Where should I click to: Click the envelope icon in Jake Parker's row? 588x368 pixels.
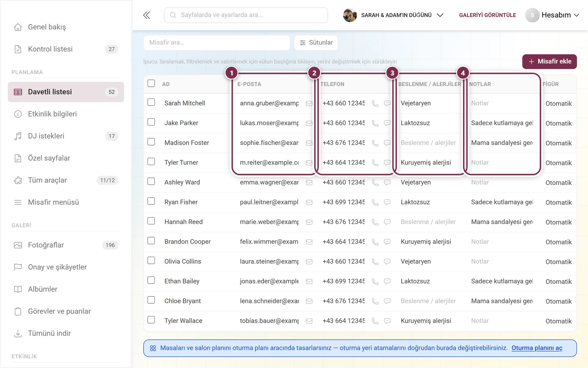(309, 123)
